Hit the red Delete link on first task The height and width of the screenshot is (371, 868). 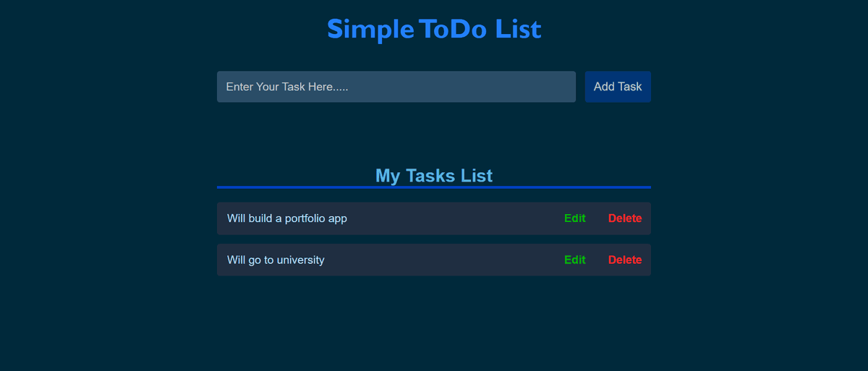[625, 218]
